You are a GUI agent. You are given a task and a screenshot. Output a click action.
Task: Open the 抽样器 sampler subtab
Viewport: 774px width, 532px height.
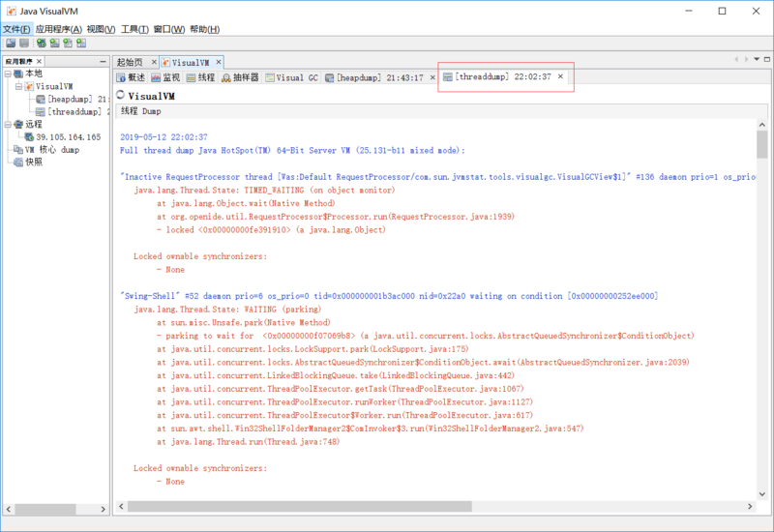[x=240, y=77]
